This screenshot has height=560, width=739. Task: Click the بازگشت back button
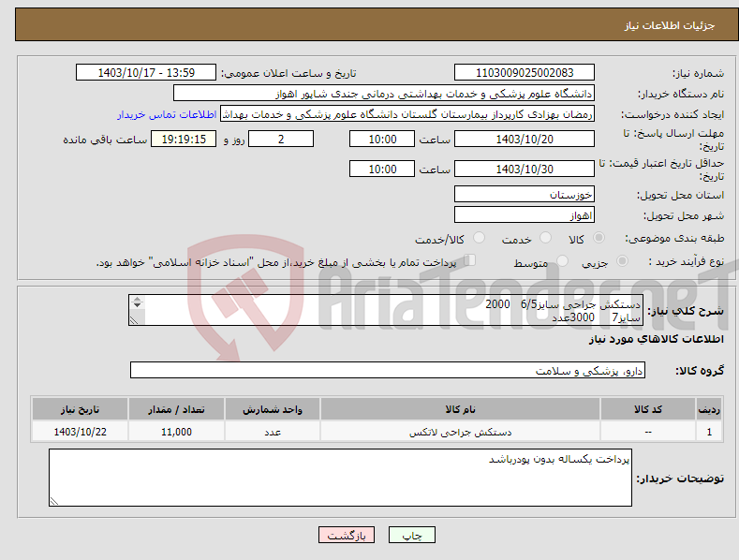[347, 535]
